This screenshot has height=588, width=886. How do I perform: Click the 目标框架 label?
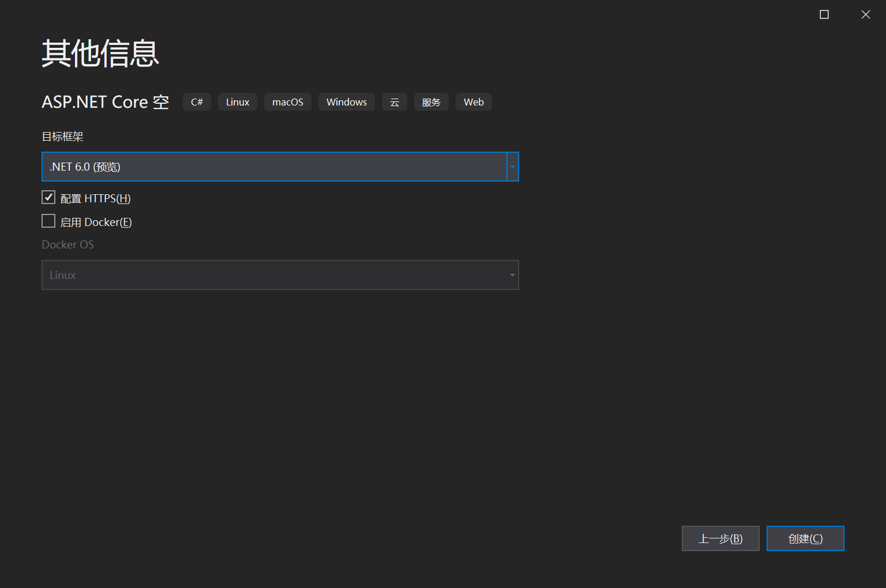coord(63,137)
